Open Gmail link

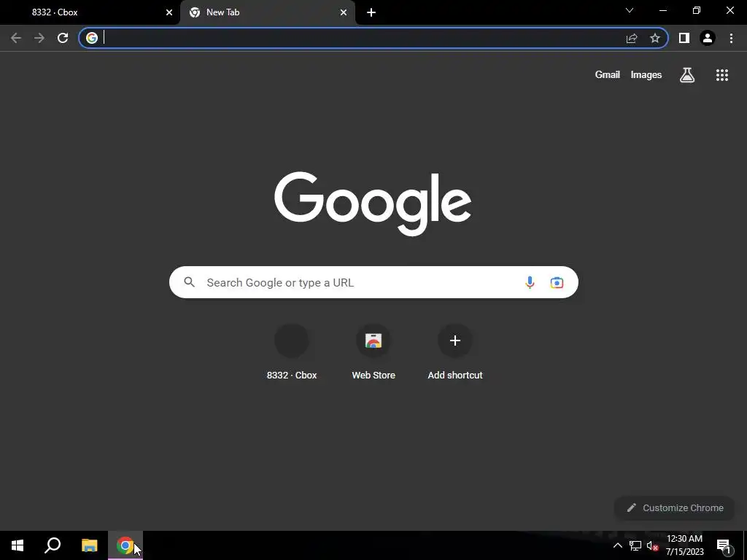tap(608, 75)
